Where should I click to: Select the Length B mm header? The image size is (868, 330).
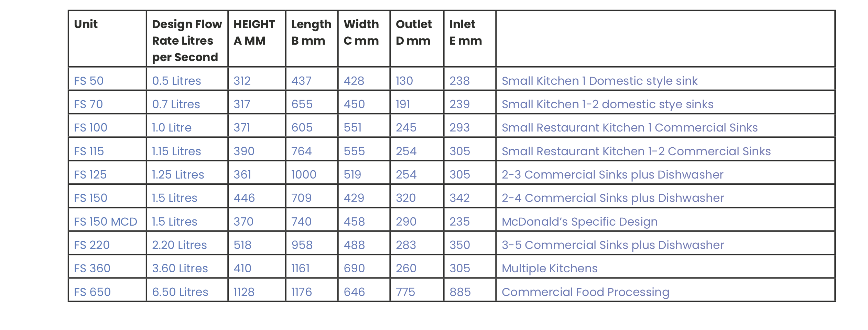311,32
